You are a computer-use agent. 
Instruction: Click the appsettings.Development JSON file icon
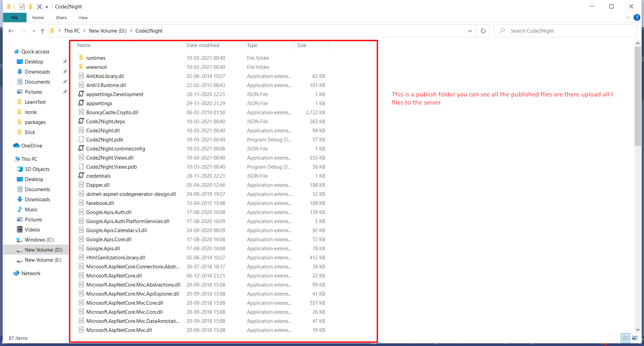click(x=81, y=94)
